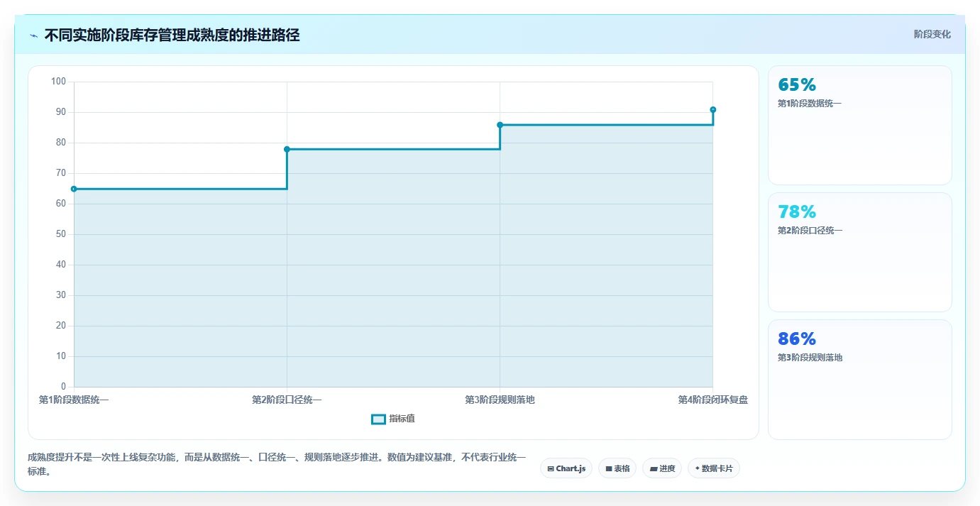Click the 进度 tag button
The image size is (980, 506).
point(662,468)
